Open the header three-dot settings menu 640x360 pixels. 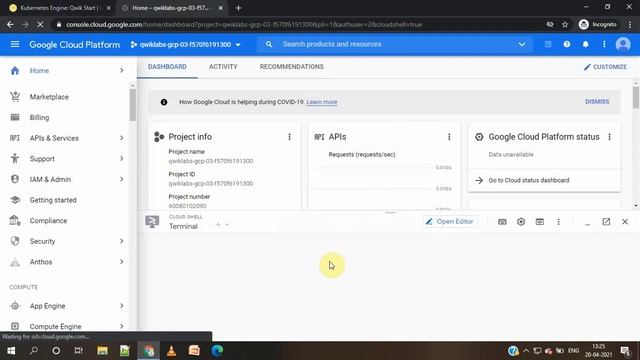(604, 44)
